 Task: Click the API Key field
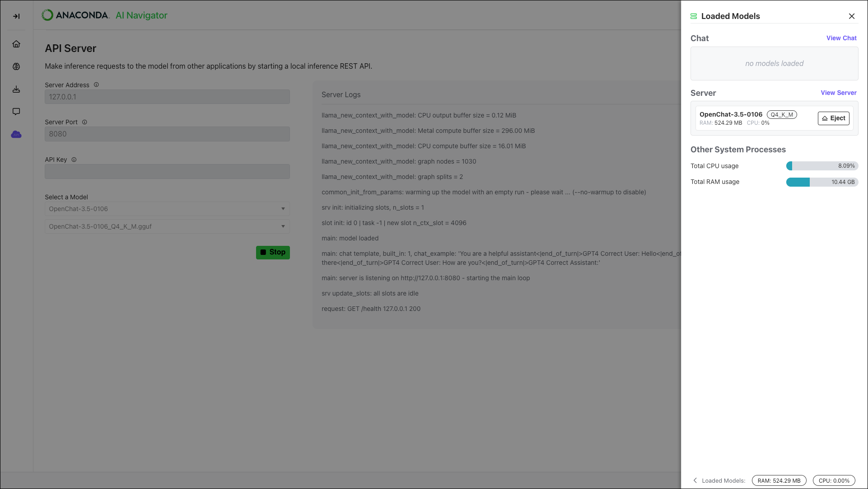pos(167,172)
